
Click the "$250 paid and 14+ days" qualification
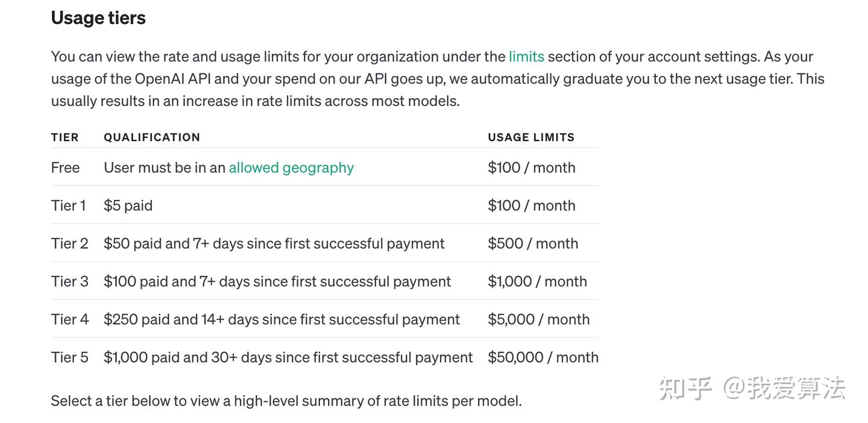pyautogui.click(x=281, y=319)
